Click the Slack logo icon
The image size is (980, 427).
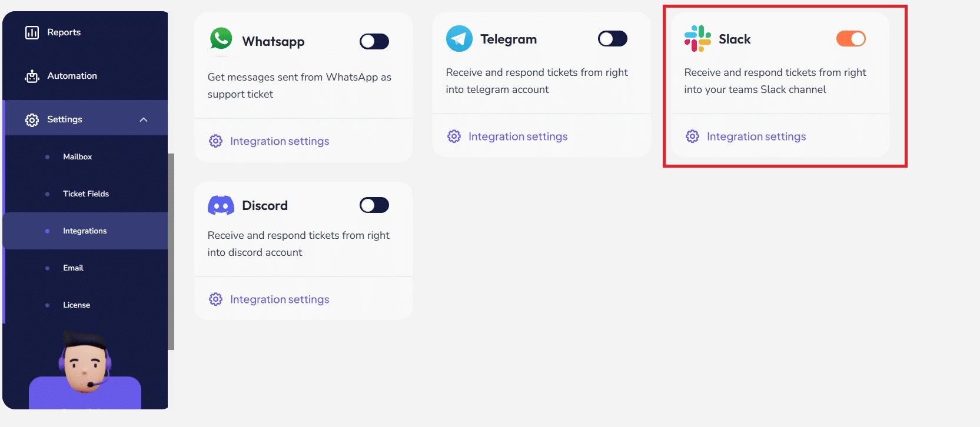pos(697,39)
